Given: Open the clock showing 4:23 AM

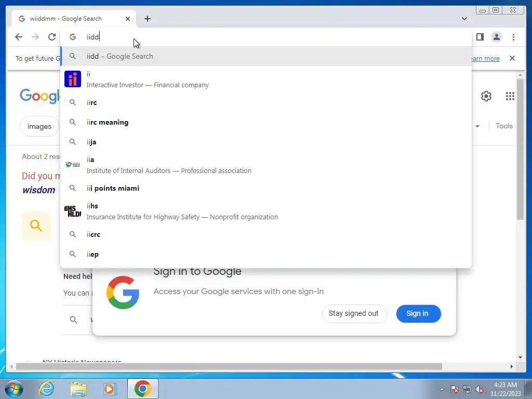Looking at the screenshot, I should (x=505, y=389).
